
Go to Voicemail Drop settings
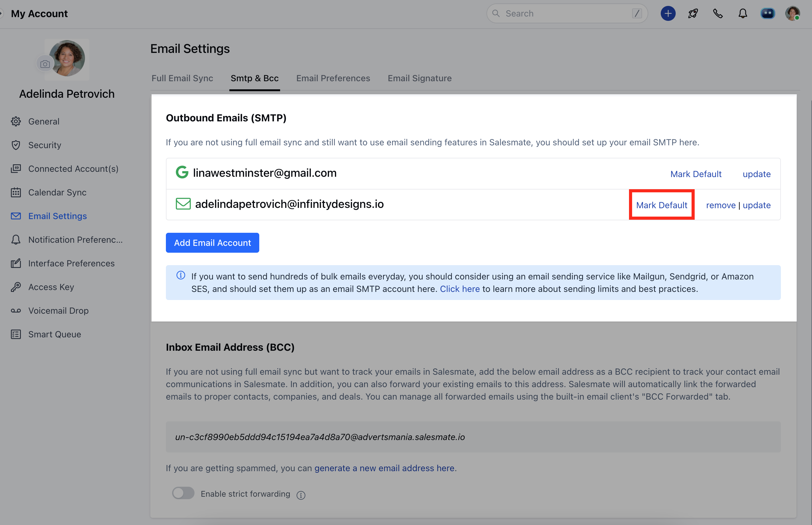point(58,311)
